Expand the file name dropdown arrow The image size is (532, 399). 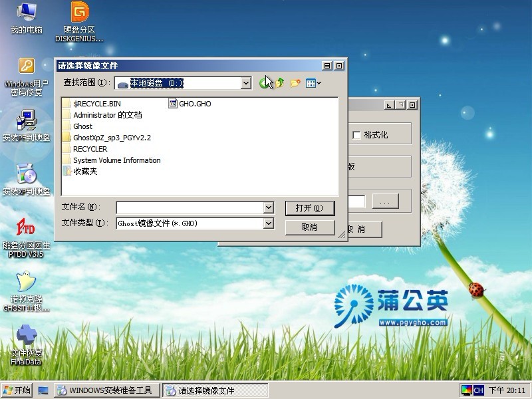click(x=269, y=207)
